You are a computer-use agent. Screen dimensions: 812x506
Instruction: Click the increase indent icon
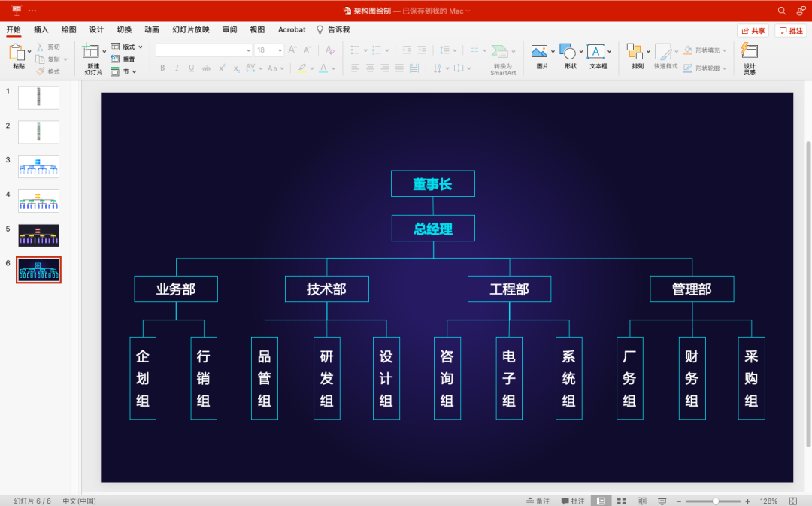click(x=422, y=50)
